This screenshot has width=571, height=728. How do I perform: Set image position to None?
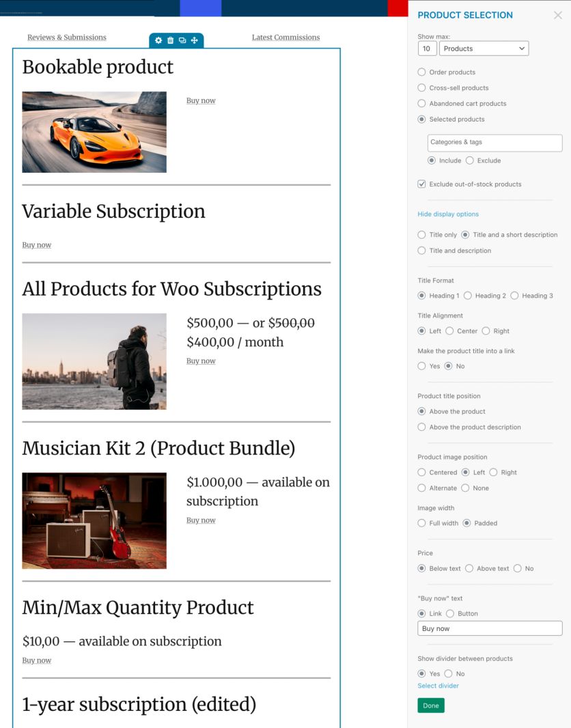(x=465, y=488)
